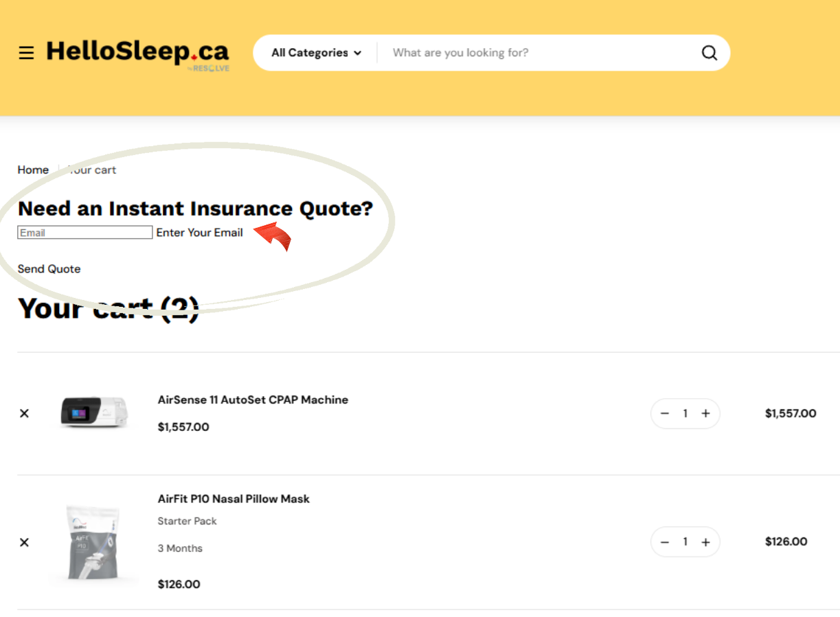The width and height of the screenshot is (840, 617).
Task: Select the Home breadcrumb
Action: (33, 170)
